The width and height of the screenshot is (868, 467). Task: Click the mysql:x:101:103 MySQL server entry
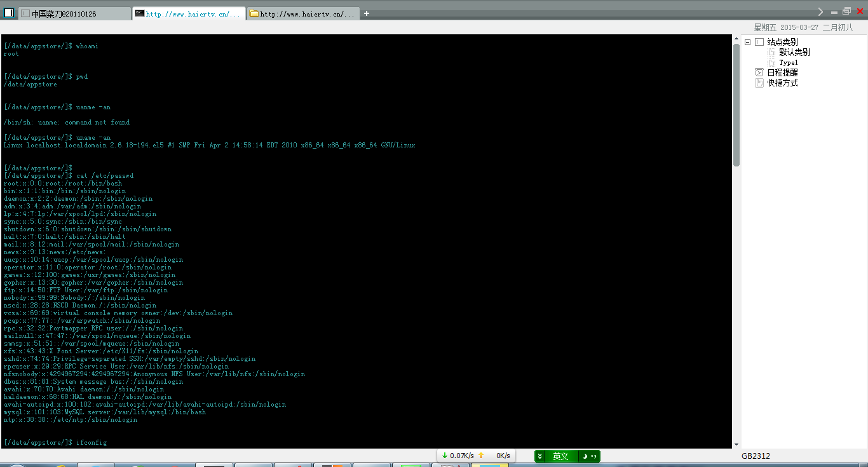coord(105,412)
